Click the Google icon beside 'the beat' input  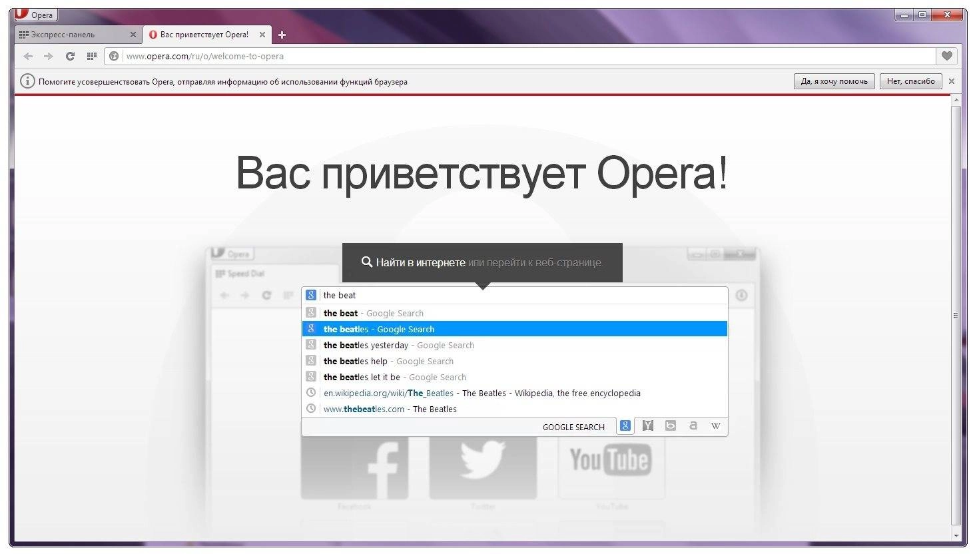click(x=310, y=295)
